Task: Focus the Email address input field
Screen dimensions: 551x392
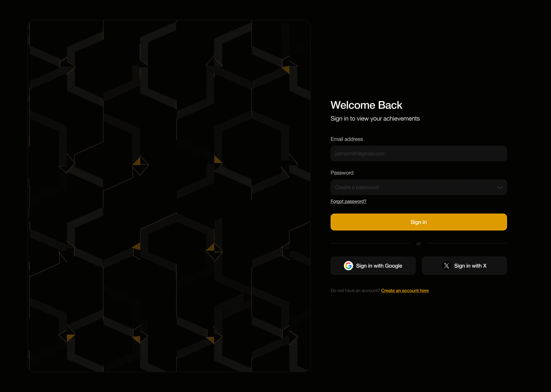Action: click(x=419, y=154)
